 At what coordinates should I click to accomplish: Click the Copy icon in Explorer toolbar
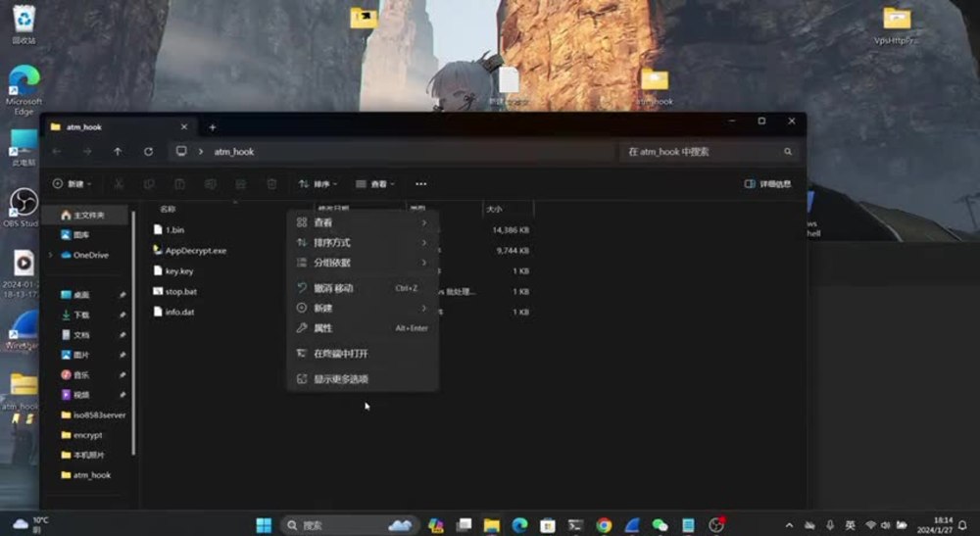(x=149, y=183)
